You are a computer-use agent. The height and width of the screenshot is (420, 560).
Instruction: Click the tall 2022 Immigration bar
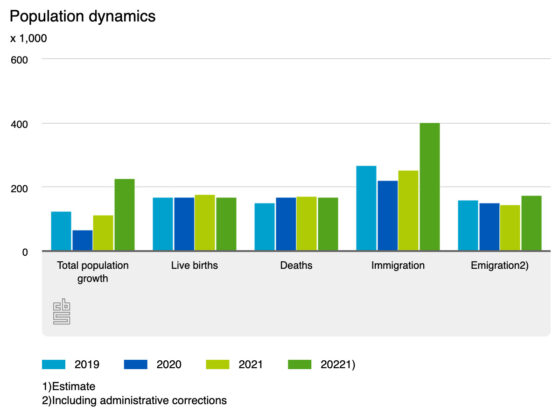tap(430, 186)
